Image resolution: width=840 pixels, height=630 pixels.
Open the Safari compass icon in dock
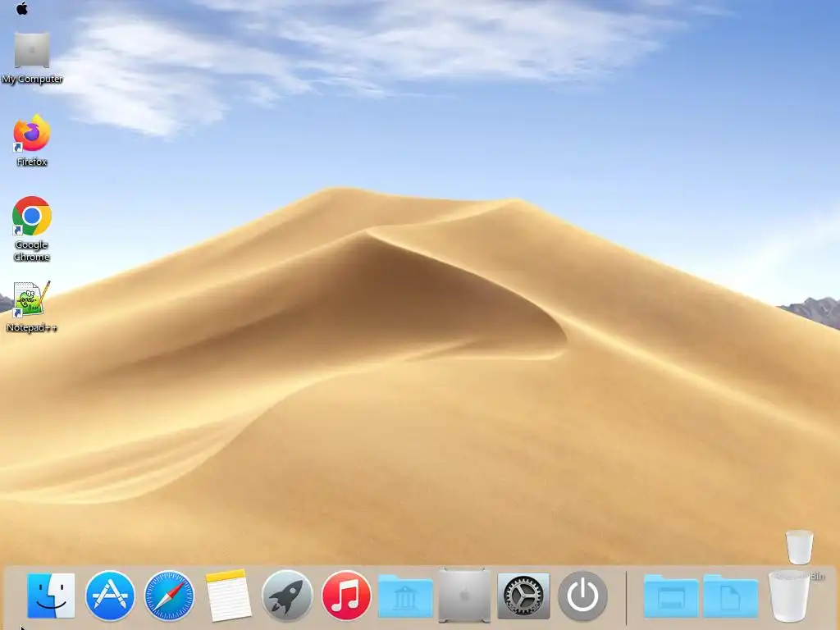click(x=169, y=596)
